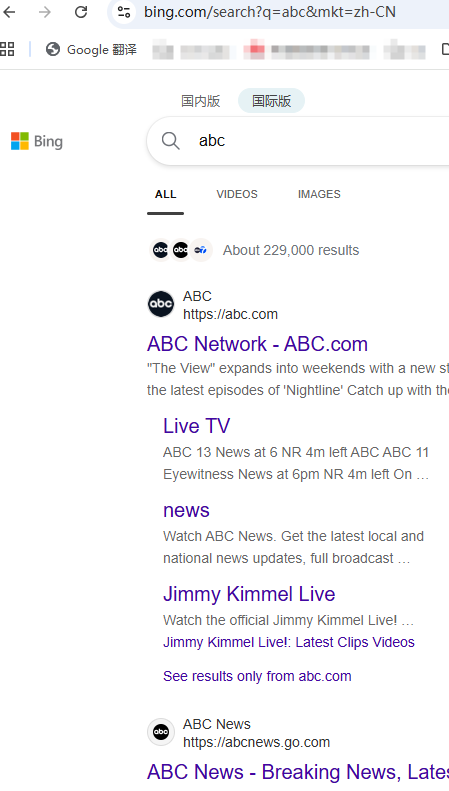Click the ABC News site name text
This screenshot has height=791, width=449.
coord(216,724)
